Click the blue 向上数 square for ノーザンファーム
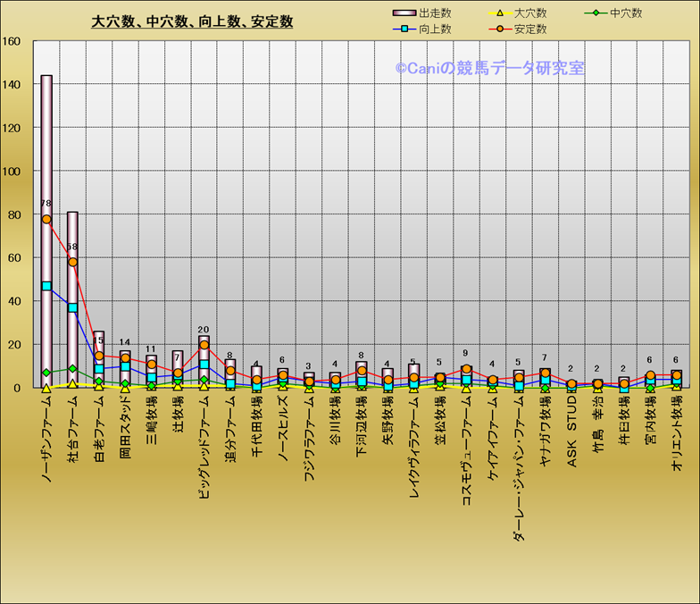 [46, 286]
